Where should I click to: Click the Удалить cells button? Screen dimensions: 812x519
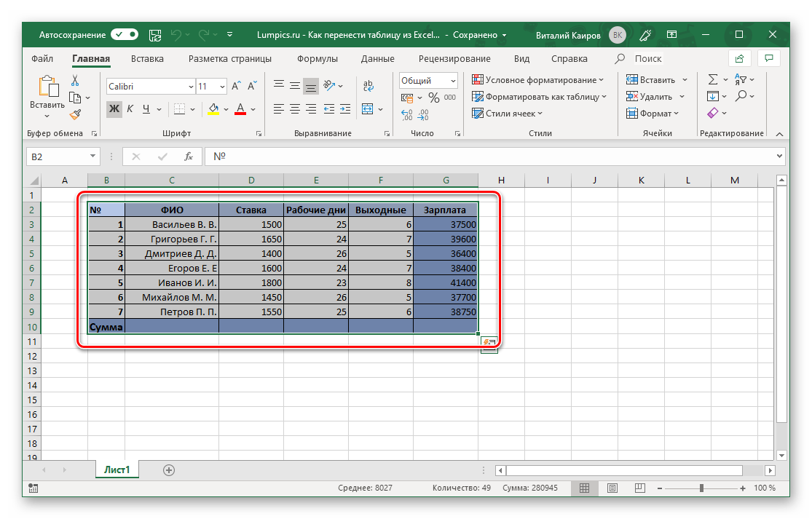pos(650,97)
